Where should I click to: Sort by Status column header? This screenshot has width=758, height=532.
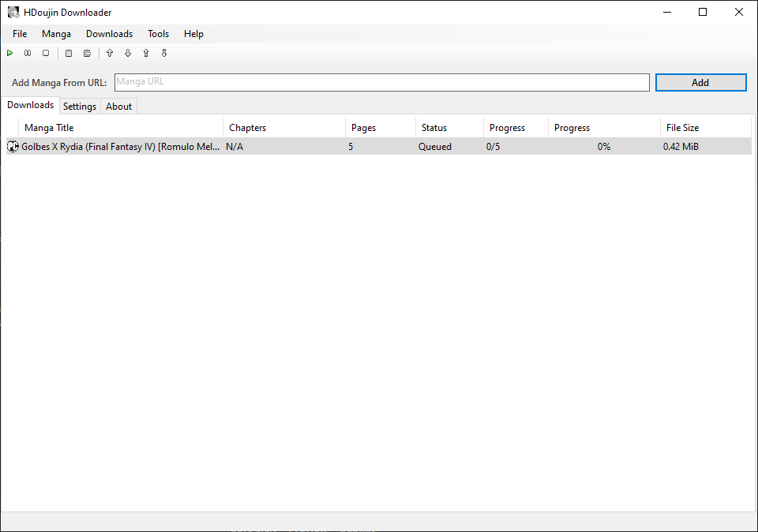click(449, 128)
